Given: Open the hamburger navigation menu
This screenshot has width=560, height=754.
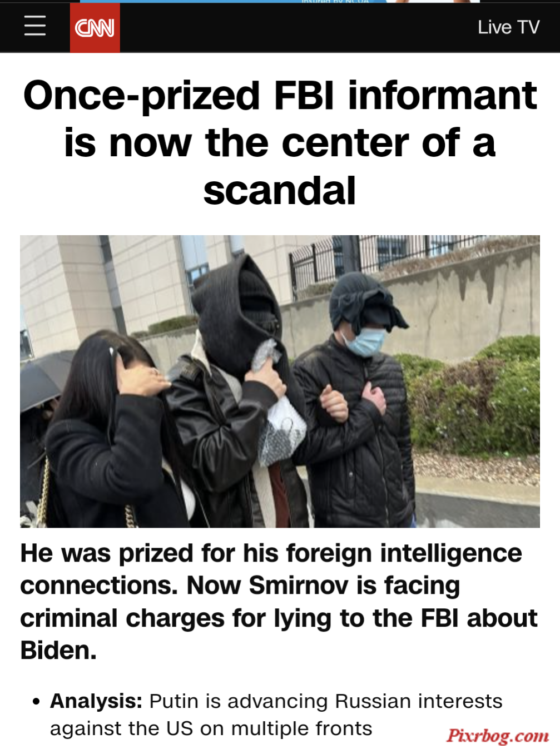Looking at the screenshot, I should pos(34,26).
